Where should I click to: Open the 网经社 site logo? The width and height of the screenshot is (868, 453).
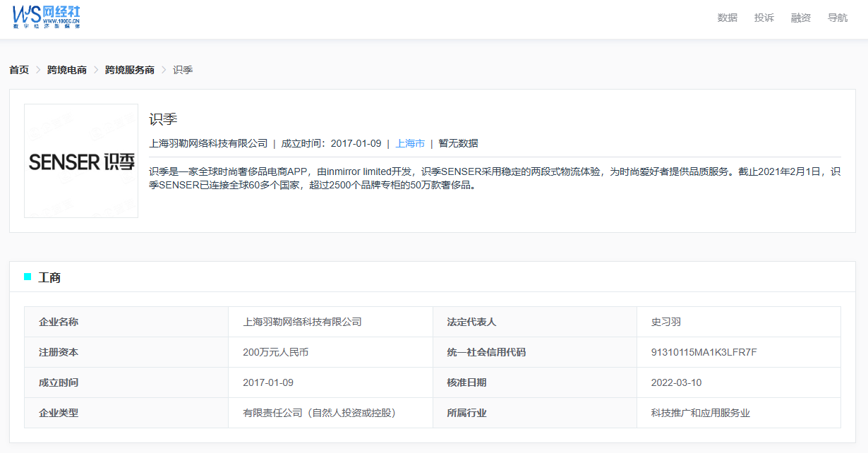pos(47,16)
